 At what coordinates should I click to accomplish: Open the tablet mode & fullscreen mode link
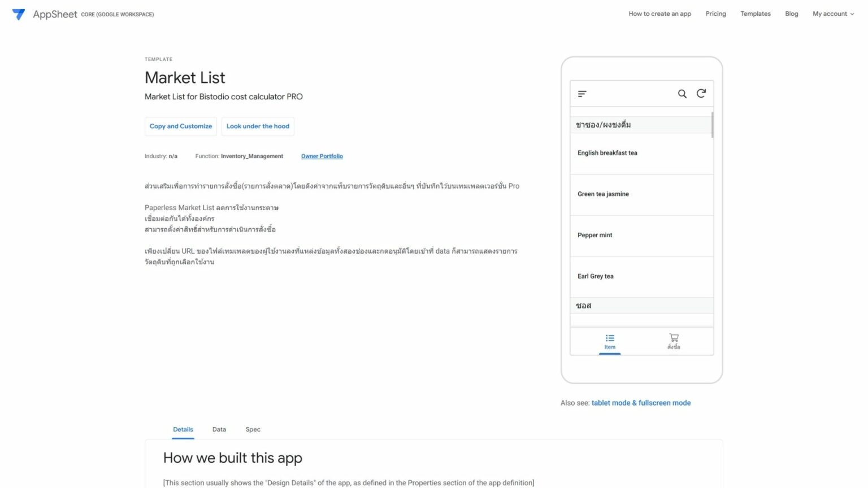pos(641,403)
